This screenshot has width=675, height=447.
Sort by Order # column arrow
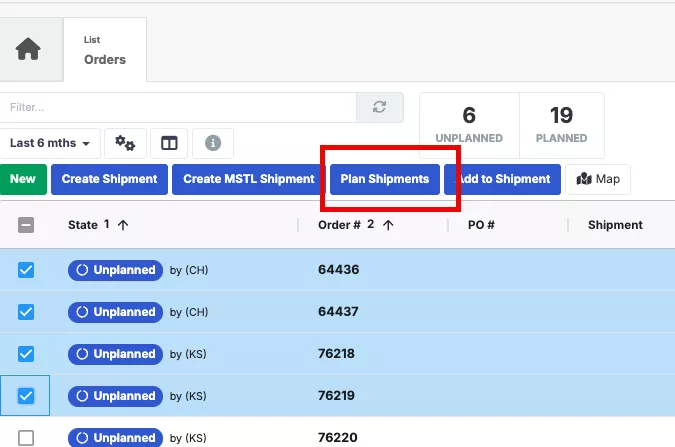pos(388,225)
